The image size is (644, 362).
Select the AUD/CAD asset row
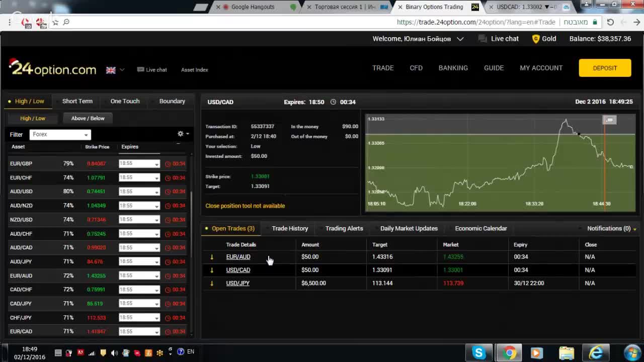coord(98,247)
